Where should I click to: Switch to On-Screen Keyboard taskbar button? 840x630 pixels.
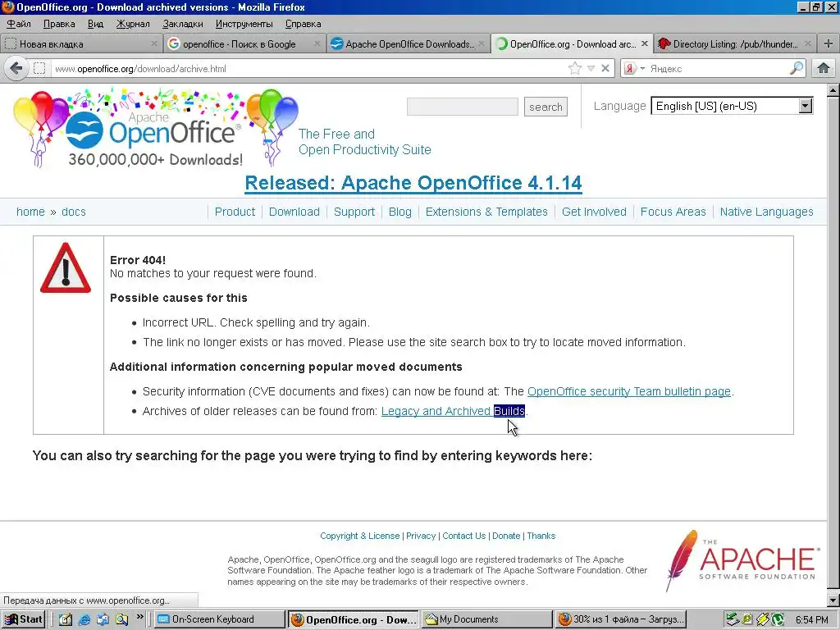220,619
